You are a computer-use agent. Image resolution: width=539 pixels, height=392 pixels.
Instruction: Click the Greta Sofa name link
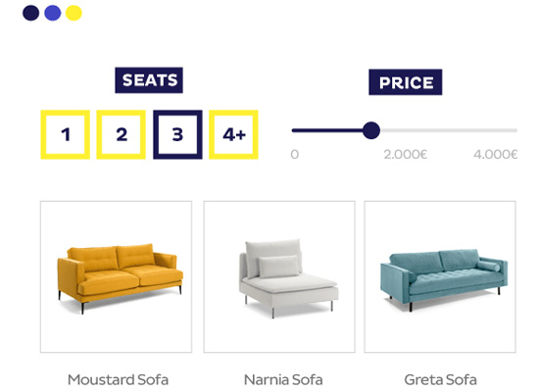click(x=440, y=380)
